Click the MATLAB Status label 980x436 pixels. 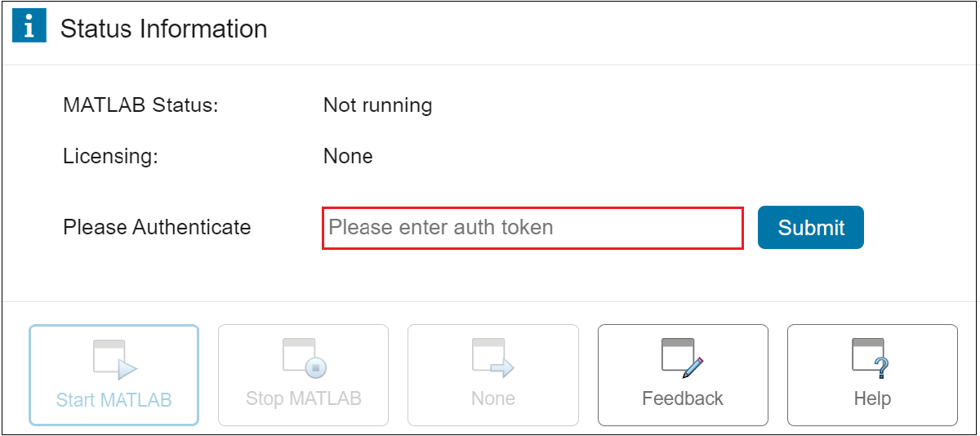click(x=140, y=105)
